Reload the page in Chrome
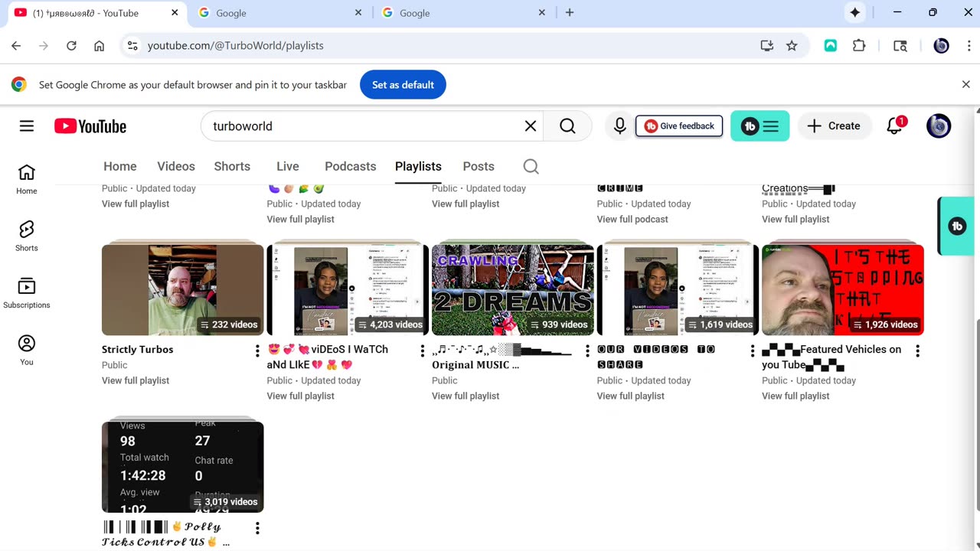The height and width of the screenshot is (551, 980). 71,46
